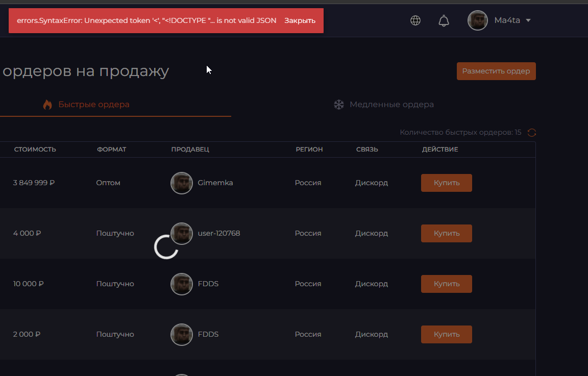Click the РЕГИОН column header
This screenshot has height=376, width=588.
(x=309, y=149)
